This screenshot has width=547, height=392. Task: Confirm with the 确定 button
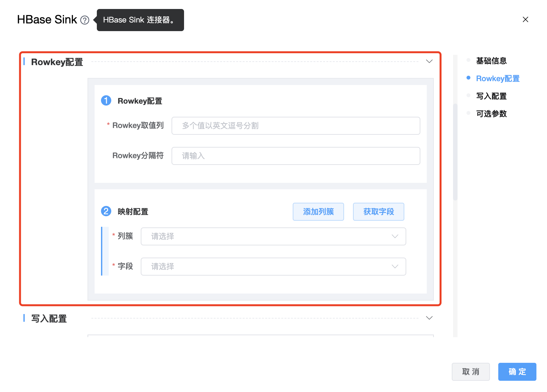click(x=517, y=372)
